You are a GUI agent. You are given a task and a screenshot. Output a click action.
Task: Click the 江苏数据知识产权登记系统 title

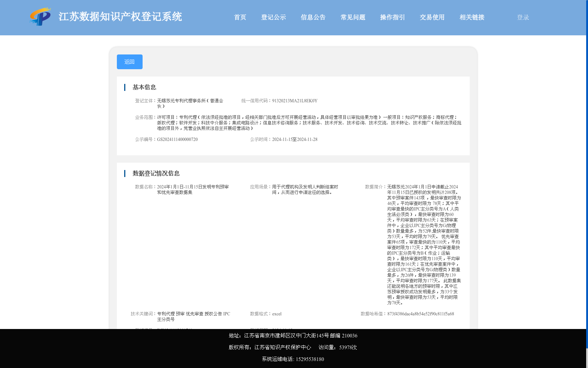(120, 17)
